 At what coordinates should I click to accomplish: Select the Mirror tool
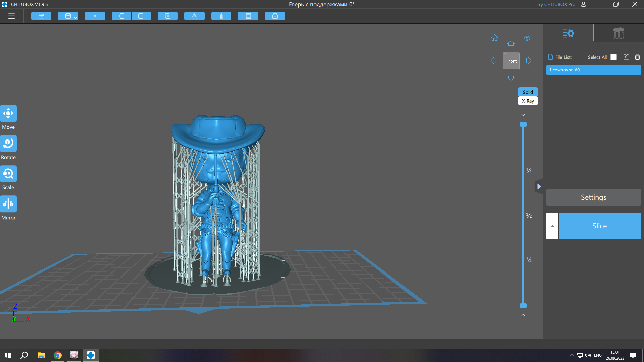[x=8, y=204]
